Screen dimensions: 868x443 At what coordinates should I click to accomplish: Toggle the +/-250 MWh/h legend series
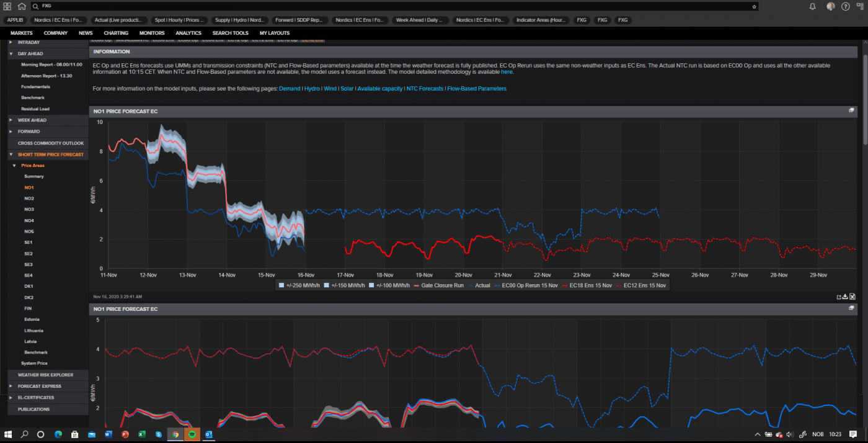298,285
